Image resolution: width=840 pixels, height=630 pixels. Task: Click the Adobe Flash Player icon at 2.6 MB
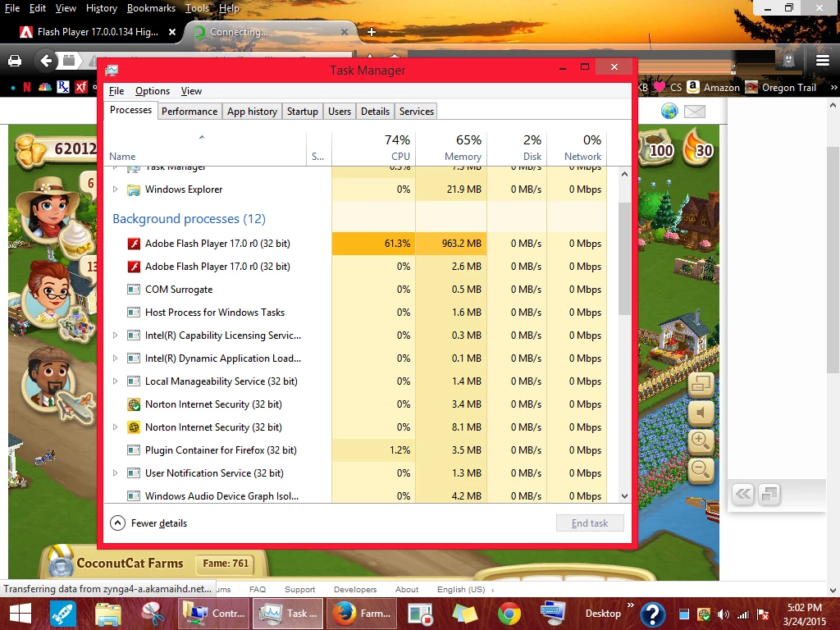134,267
